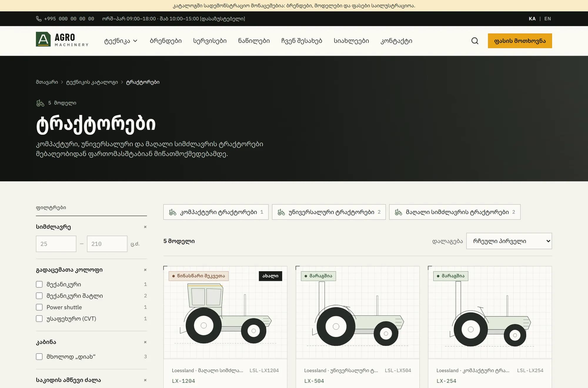Follow the მთავარი breadcrumb link
Image resolution: width=588 pixels, height=388 pixels.
point(47,82)
